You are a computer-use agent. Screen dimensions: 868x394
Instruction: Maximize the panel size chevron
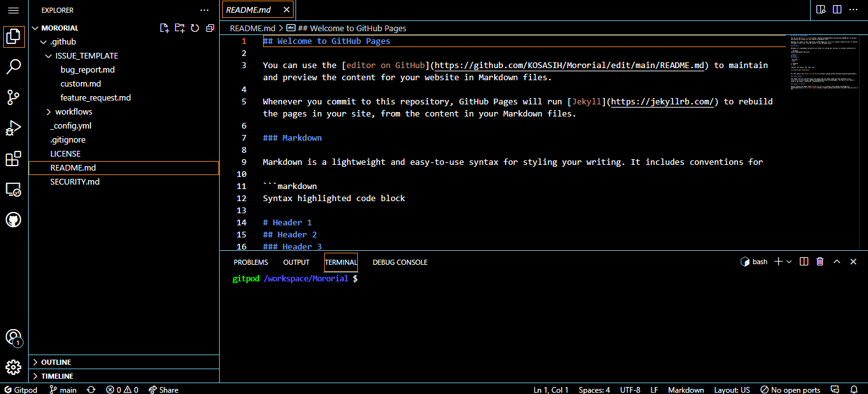tap(837, 262)
